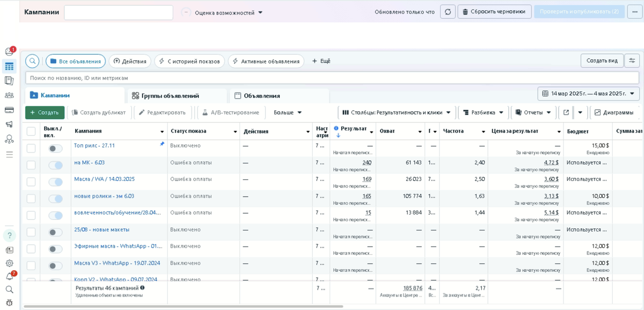Image resolution: width=644 pixels, height=310 pixels.
Task: Click the news page icon above gear
Action: (x=9, y=250)
